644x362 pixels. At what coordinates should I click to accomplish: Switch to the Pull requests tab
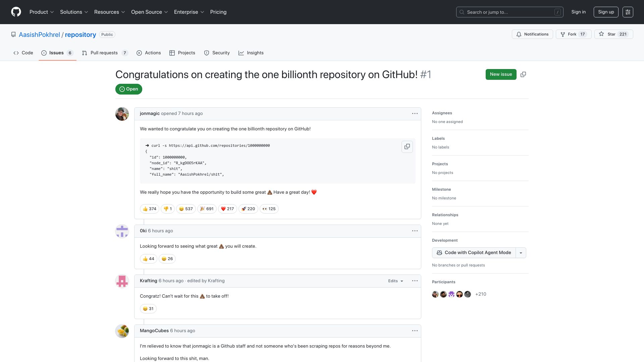[105, 53]
